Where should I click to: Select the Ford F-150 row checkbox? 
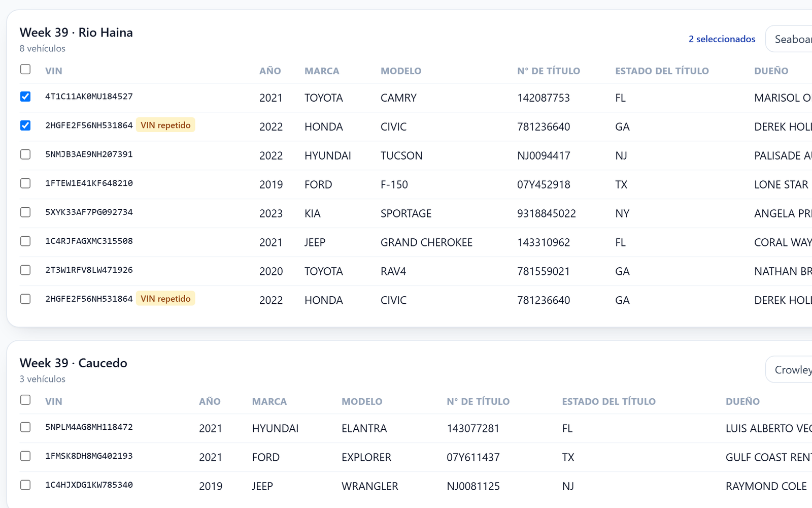[25, 183]
